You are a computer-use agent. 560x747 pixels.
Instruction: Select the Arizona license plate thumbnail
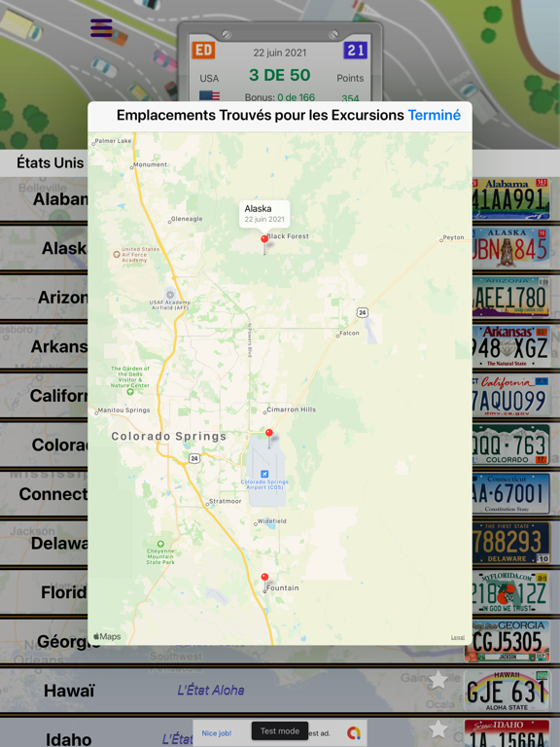(510, 298)
